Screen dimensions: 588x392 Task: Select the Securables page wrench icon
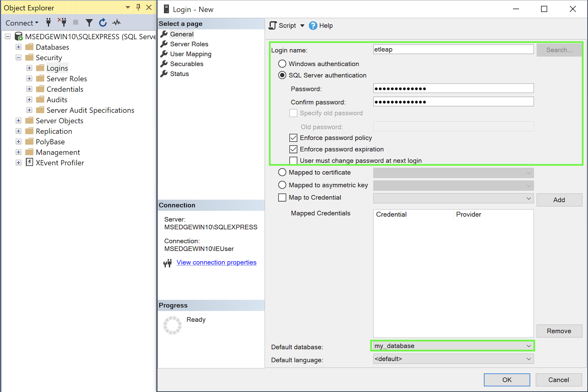163,64
